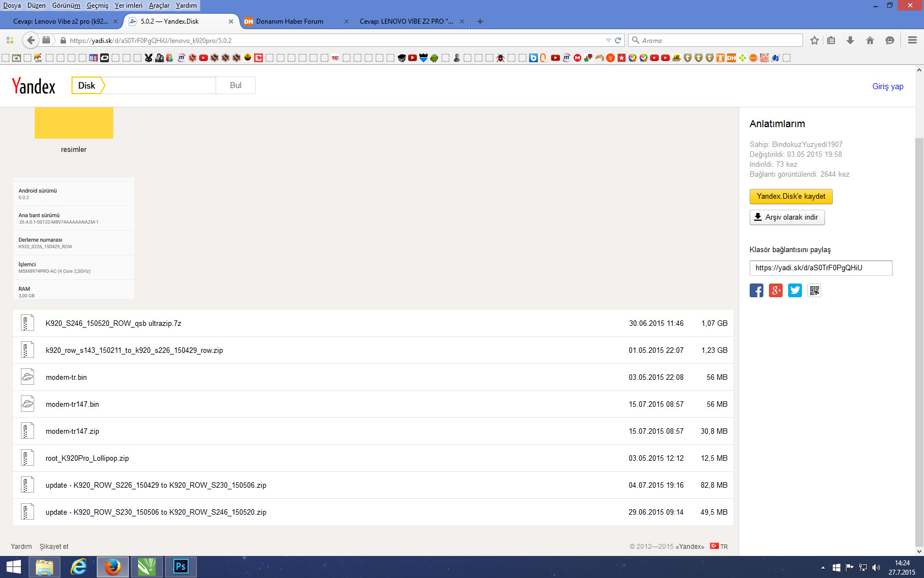This screenshot has height=578, width=924.
Task: Open the green taskbar application icon
Action: click(x=146, y=567)
